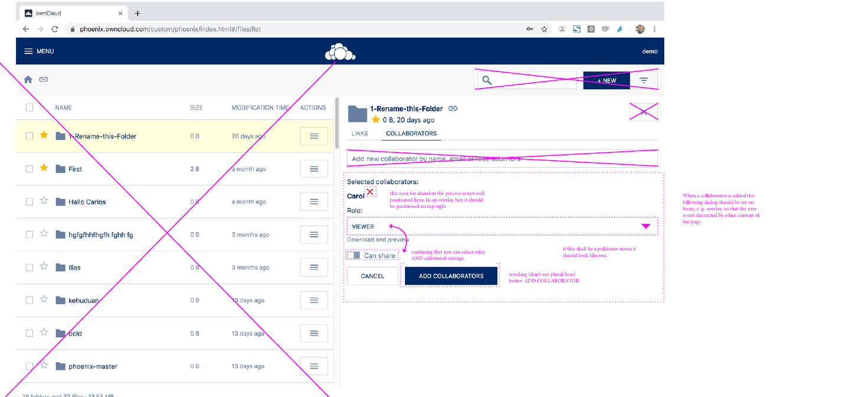Focus the Add new collaborator input field

502,158
